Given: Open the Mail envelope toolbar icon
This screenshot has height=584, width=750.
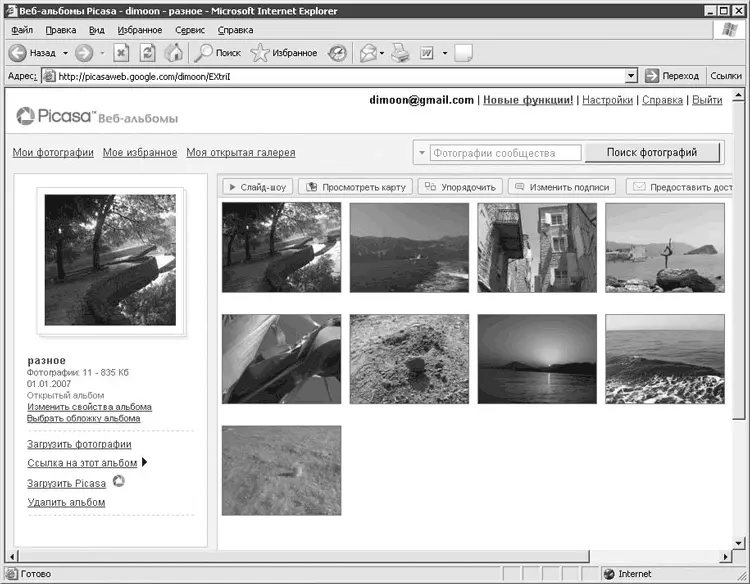Looking at the screenshot, I should (x=368, y=52).
